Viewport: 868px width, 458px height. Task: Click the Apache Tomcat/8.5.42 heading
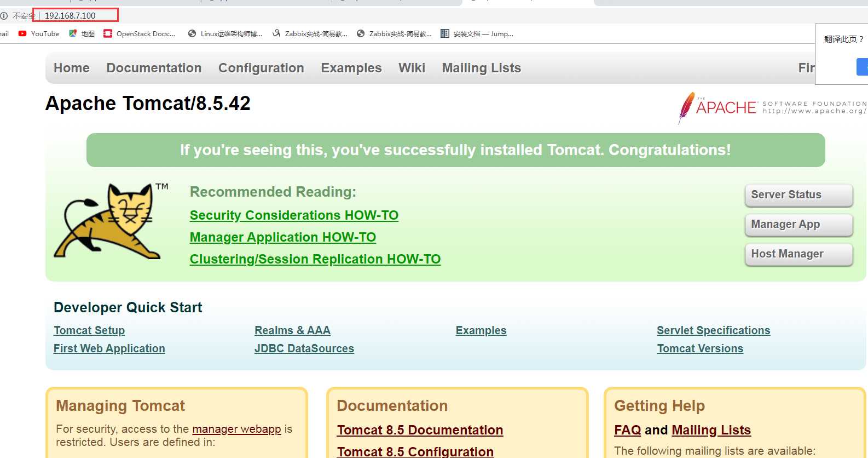(148, 103)
